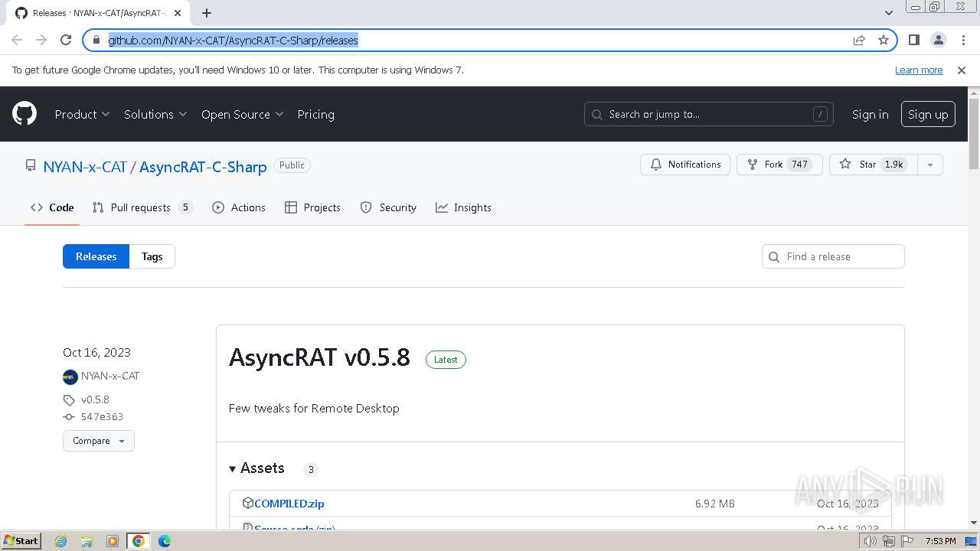Image resolution: width=980 pixels, height=551 pixels.
Task: Open the Windows Start menu
Action: point(21,540)
